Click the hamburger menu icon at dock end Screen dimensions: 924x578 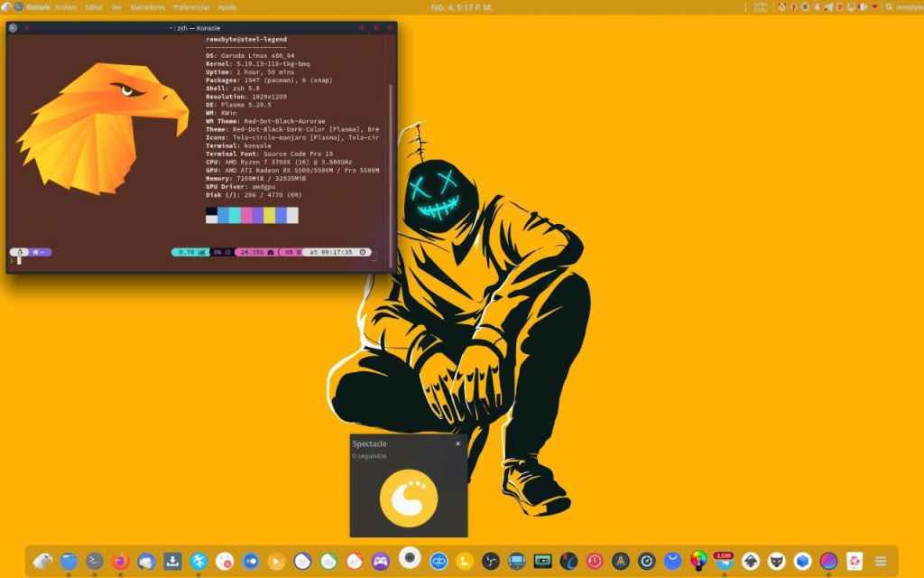click(x=881, y=561)
